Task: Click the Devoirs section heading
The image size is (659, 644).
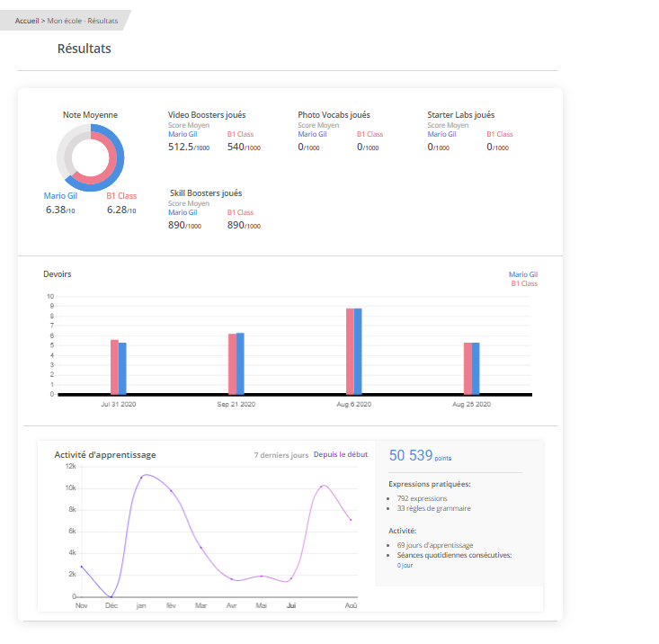Action: (58, 274)
